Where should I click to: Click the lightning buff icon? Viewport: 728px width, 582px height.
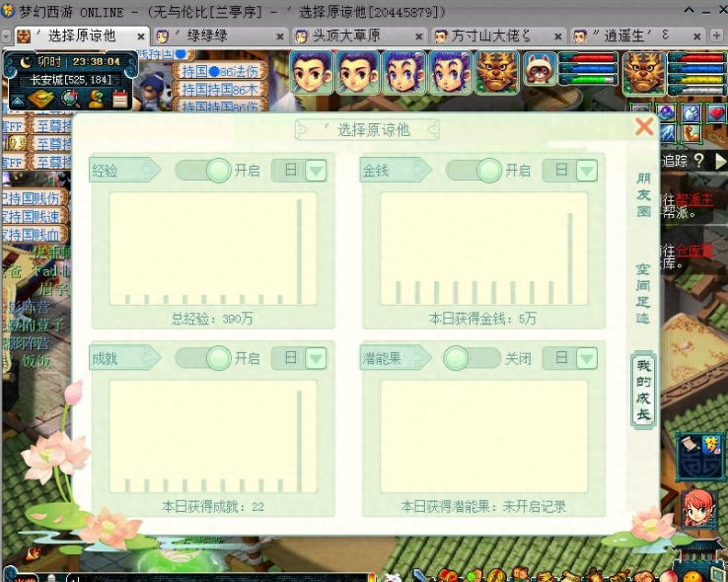pos(667,133)
